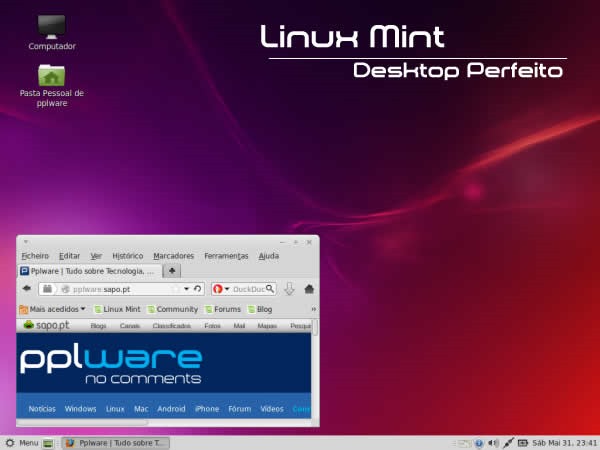Click the volume speaker tray icon
The width and height of the screenshot is (600, 450).
[492, 443]
